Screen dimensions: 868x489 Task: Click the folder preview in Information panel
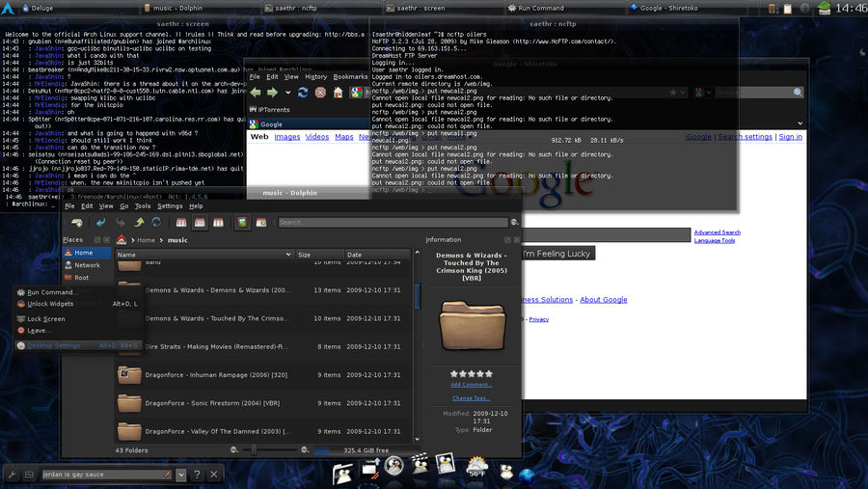(473, 326)
